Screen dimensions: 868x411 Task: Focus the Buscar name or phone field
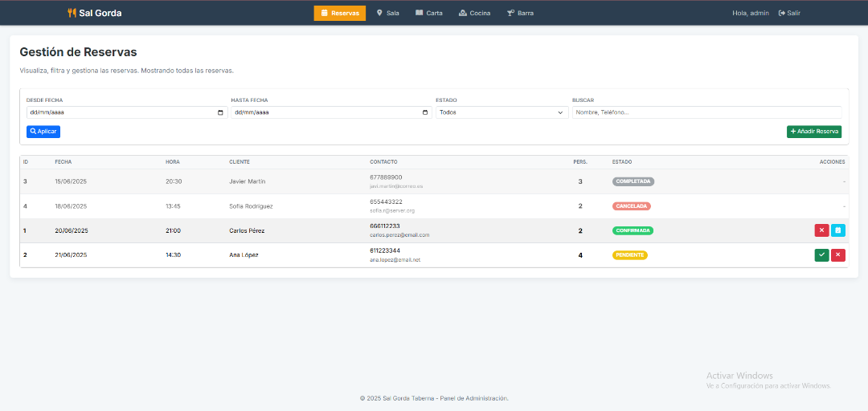(x=706, y=112)
